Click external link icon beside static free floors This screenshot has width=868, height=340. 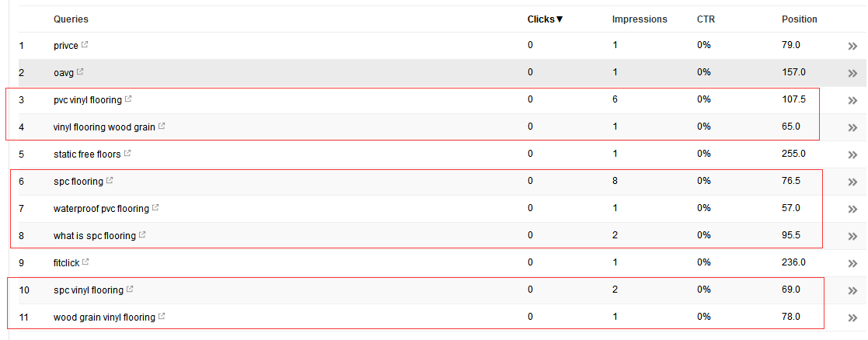pyautogui.click(x=127, y=153)
